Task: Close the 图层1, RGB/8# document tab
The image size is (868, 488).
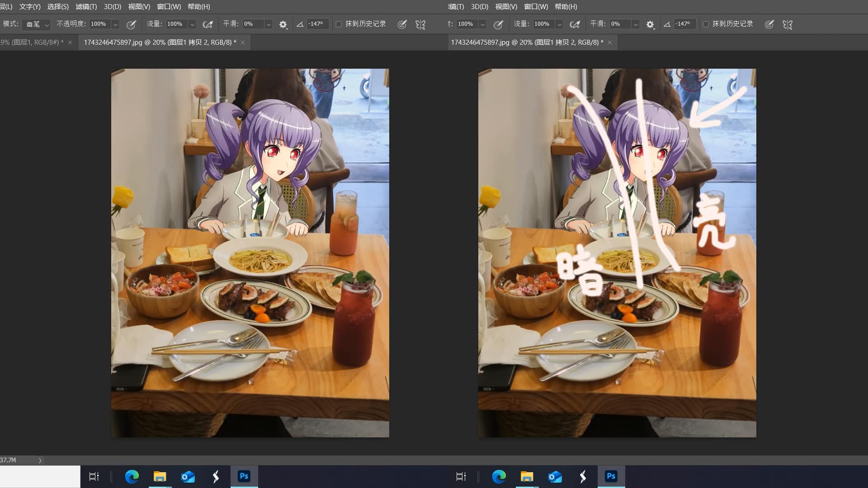Action: point(70,42)
